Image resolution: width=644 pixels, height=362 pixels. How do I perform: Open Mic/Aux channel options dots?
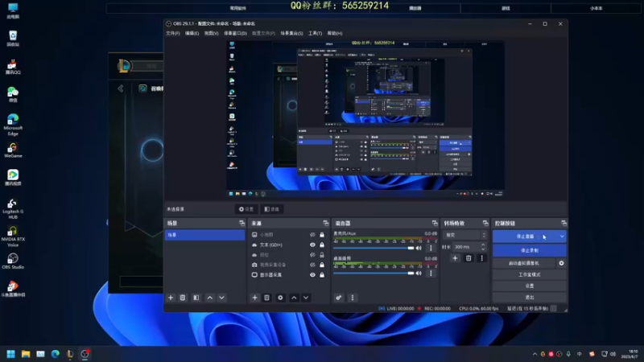tap(431, 248)
